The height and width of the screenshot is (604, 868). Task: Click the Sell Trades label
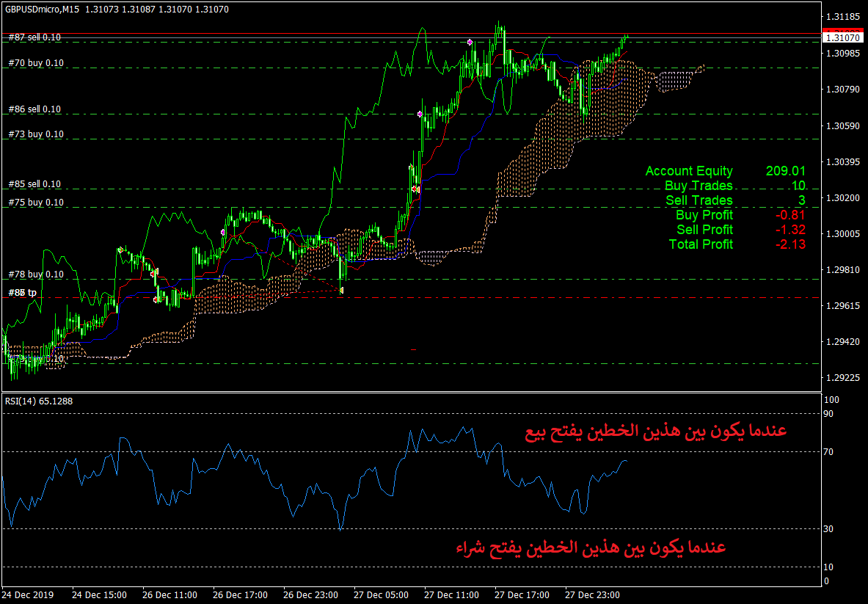coord(699,200)
